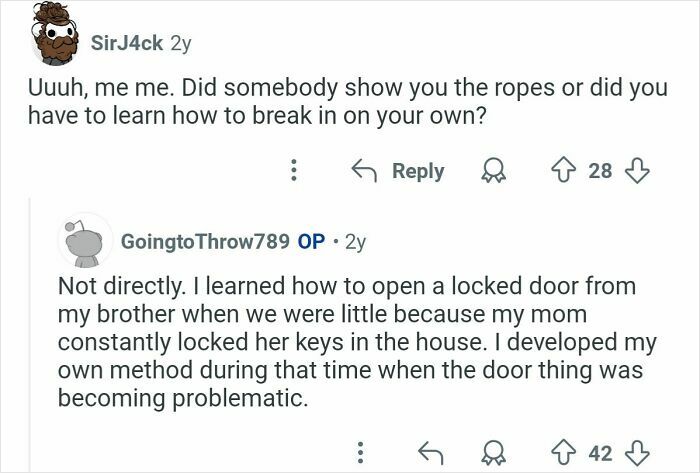Open three-dot menu on GoingtoThrow789's reply
The image size is (700, 473).
[x=361, y=453]
